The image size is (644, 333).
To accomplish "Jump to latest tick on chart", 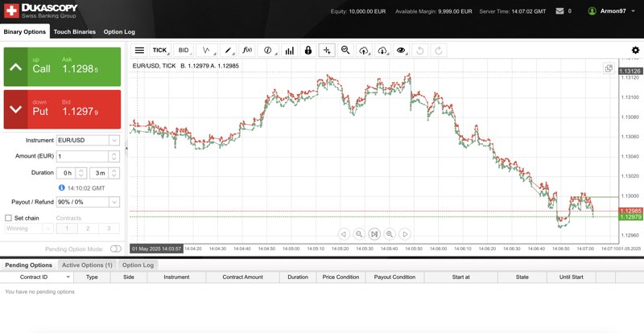I will [x=374, y=234].
